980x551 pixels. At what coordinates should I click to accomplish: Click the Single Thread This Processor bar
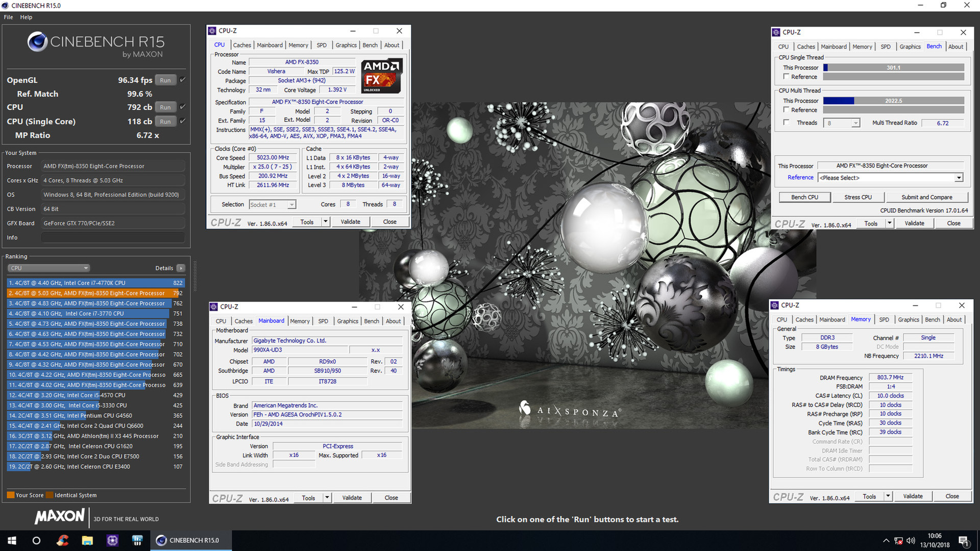[894, 67]
